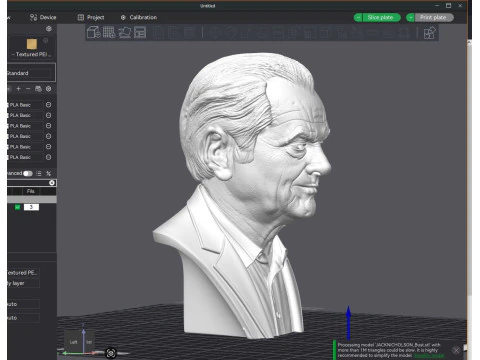Switch to the Device tab
The width and height of the screenshot is (480, 360).
tap(43, 17)
